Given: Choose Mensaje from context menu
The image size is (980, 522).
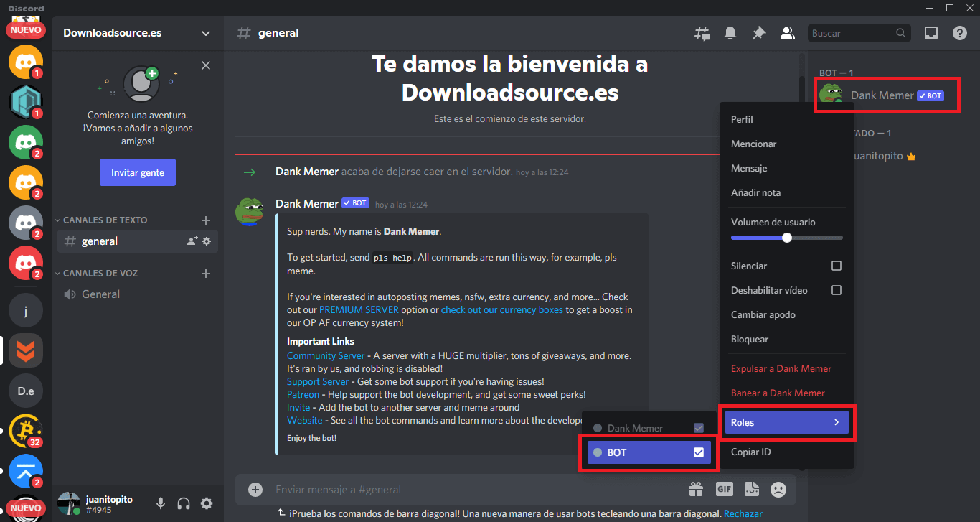Looking at the screenshot, I should 787,168.
